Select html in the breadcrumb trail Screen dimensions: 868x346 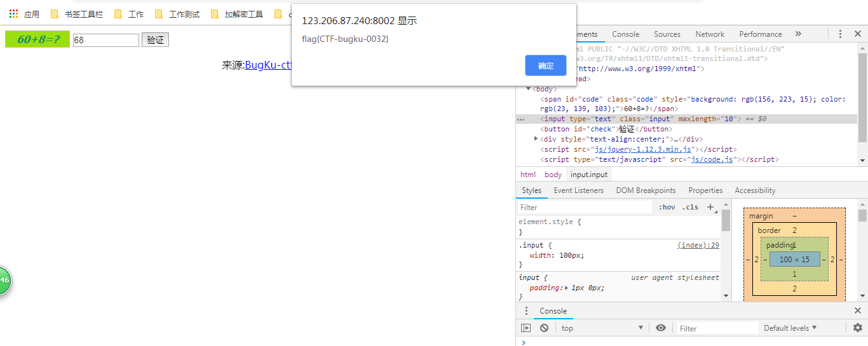click(x=528, y=175)
